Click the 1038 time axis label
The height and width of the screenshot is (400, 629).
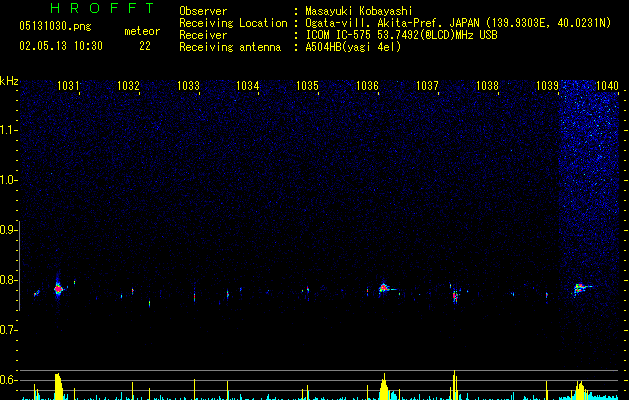487,85
